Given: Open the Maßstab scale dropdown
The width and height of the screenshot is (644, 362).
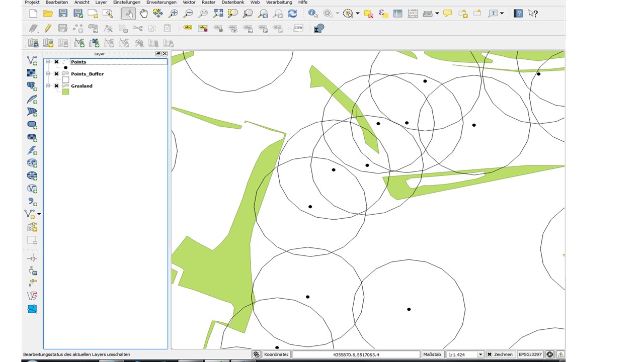Looking at the screenshot, I should pyautogui.click(x=480, y=354).
